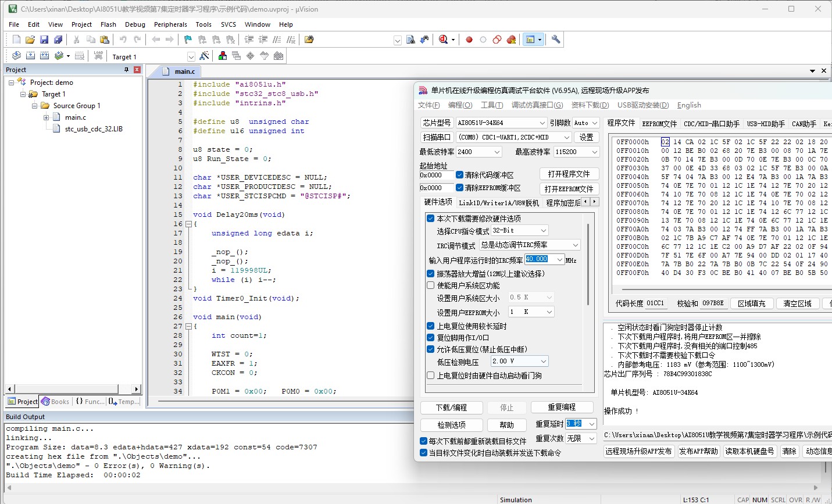Image resolution: width=832 pixels, height=504 pixels.
Task: Pin the Project panel with the pushpin icon
Action: coord(126,70)
